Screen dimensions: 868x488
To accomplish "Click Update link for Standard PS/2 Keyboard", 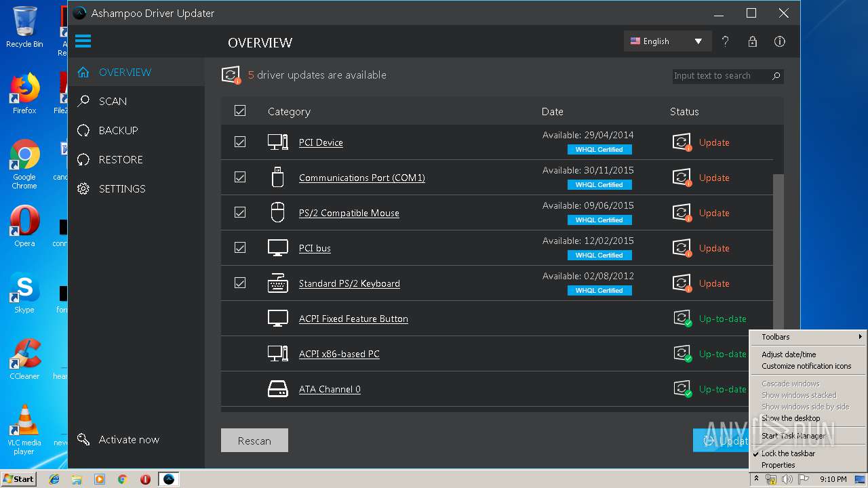I will [x=714, y=283].
